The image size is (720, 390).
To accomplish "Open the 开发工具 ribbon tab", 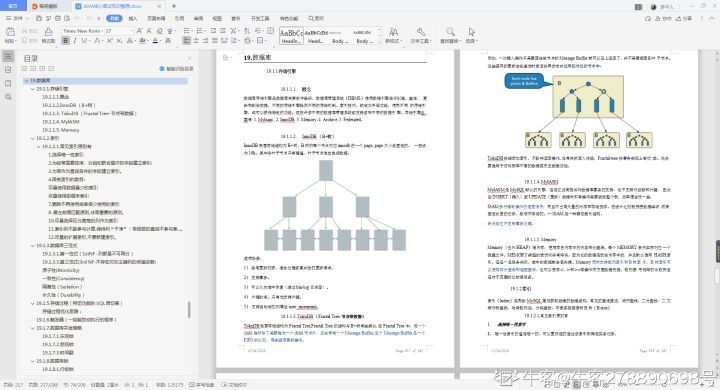I will click(x=260, y=18).
